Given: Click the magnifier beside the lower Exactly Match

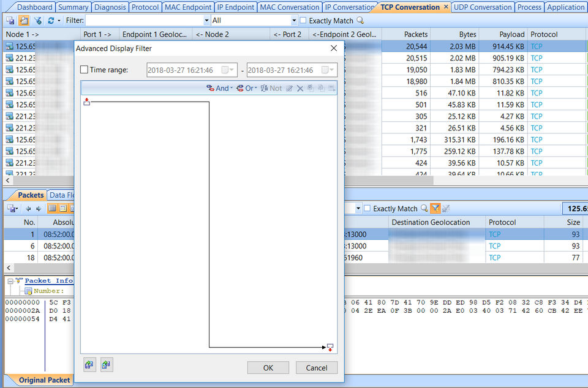Looking at the screenshot, I should click(x=424, y=208).
